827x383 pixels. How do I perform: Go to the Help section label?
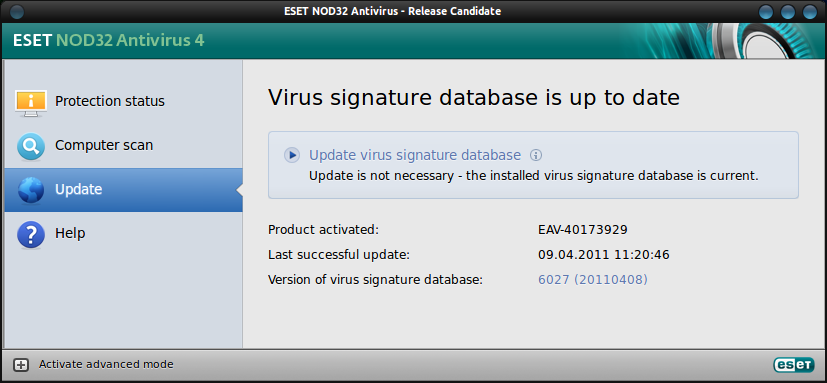(x=70, y=233)
